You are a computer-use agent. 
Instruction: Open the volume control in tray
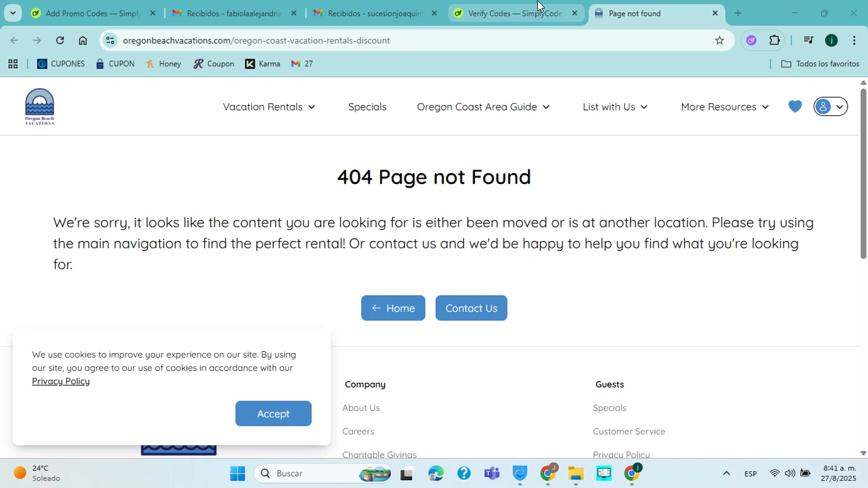(790, 474)
